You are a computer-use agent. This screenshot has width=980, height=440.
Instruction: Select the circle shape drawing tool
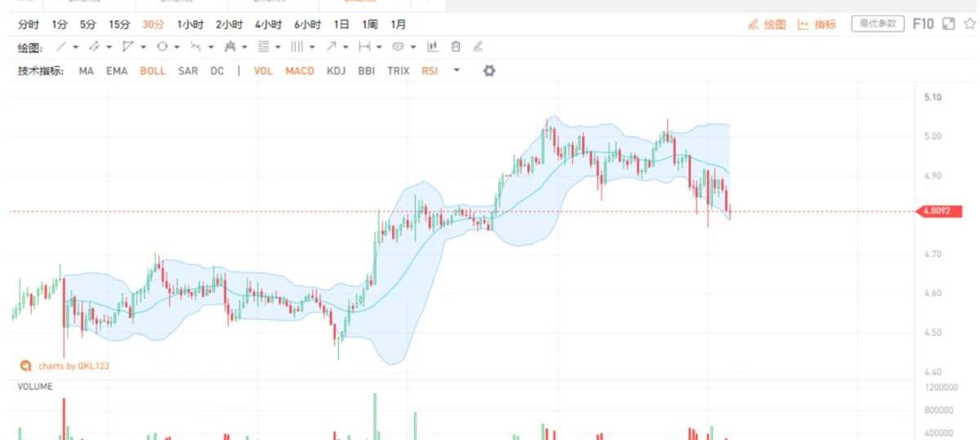tap(162, 47)
